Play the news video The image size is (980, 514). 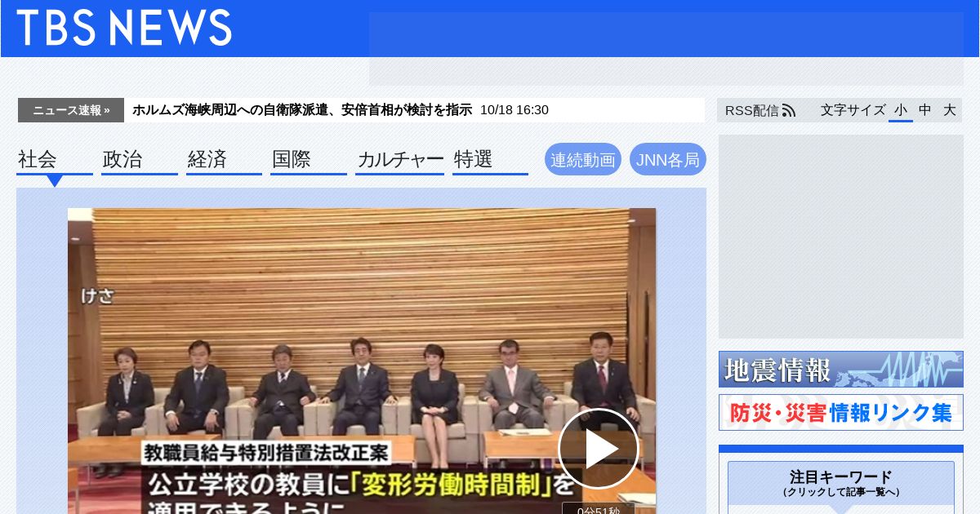click(599, 448)
